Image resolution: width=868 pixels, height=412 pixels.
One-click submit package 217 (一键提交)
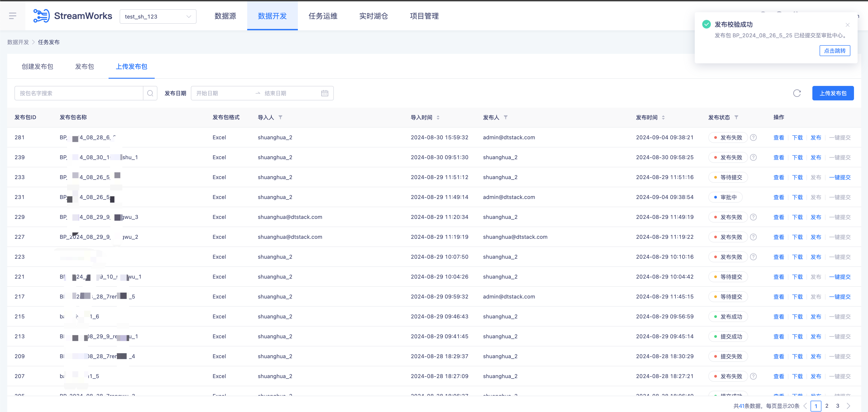point(840,296)
